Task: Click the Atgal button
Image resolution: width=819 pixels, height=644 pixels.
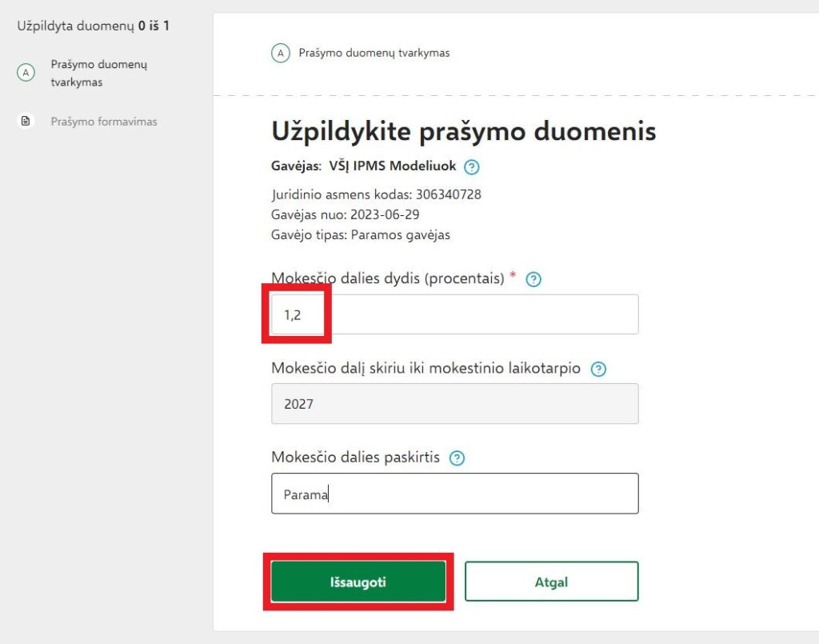Action: [551, 582]
